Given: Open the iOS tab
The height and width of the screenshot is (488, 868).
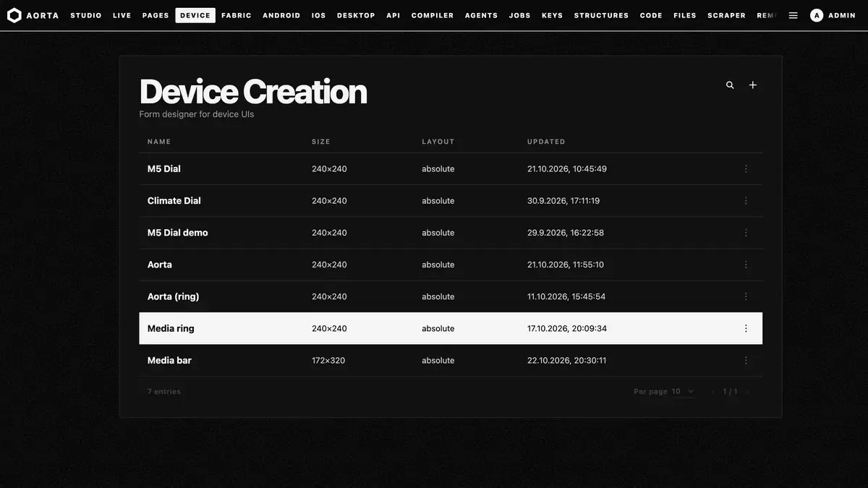Looking at the screenshot, I should (318, 15).
